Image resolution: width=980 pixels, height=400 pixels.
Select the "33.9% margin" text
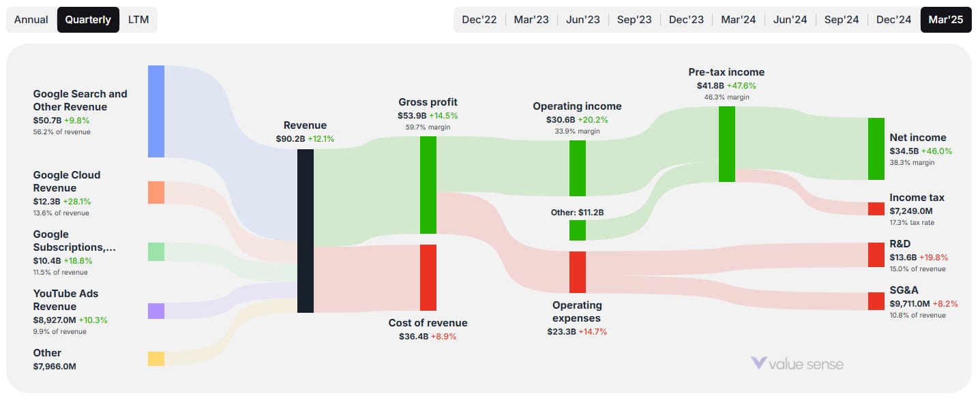click(x=578, y=132)
